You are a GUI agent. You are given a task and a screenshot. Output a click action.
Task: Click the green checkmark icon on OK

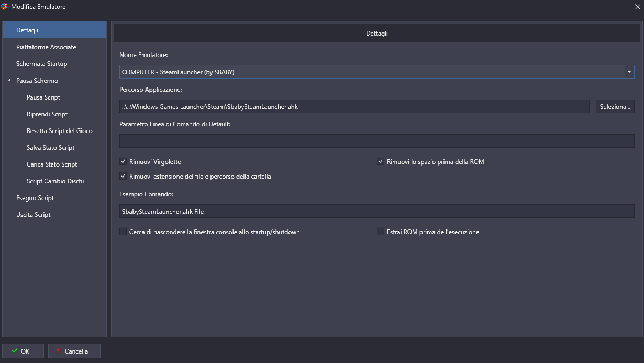tap(15, 351)
